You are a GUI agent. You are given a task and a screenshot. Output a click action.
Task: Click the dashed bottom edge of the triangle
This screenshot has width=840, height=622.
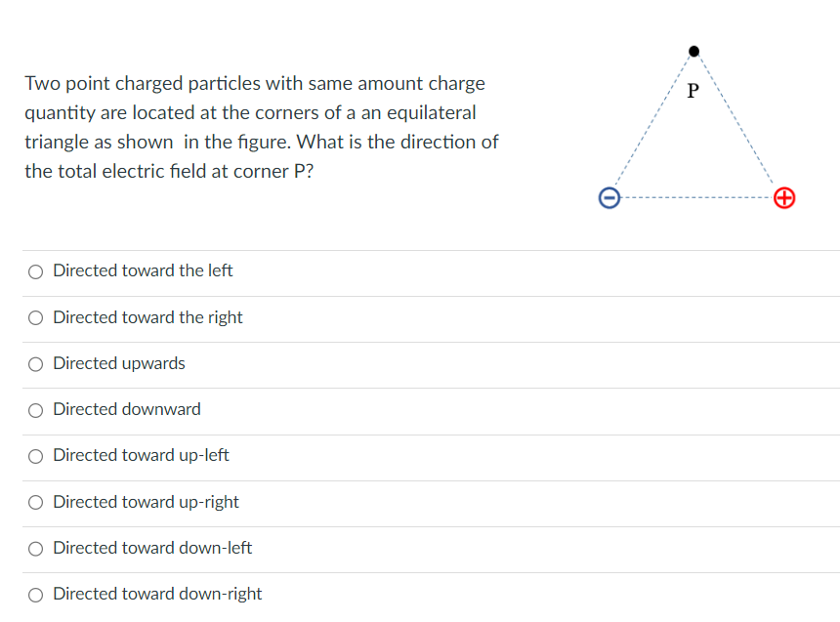[x=696, y=198]
